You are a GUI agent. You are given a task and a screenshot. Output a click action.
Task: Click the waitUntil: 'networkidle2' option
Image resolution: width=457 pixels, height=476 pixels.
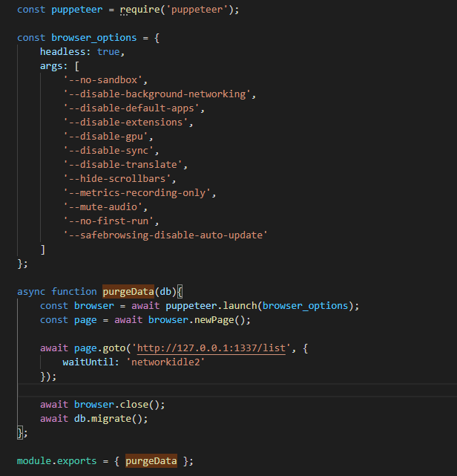pyautogui.click(x=134, y=362)
